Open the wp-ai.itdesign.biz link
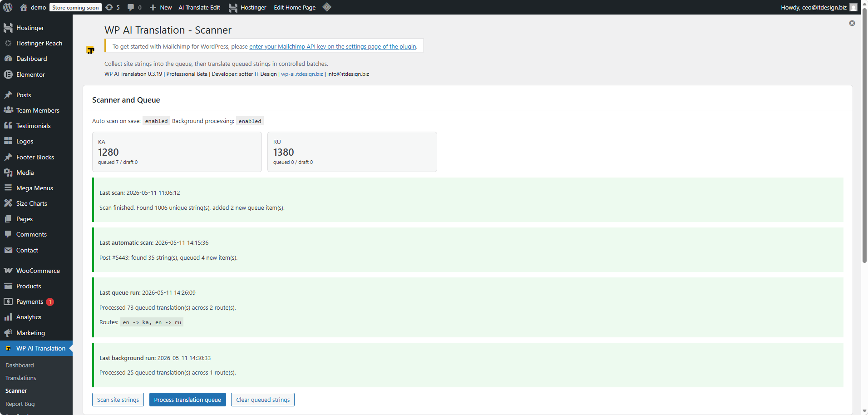868x415 pixels. pos(302,74)
